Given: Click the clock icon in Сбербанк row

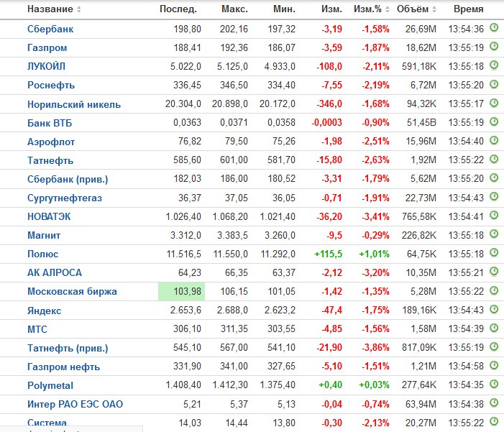Looking at the screenshot, I should [x=494, y=27].
